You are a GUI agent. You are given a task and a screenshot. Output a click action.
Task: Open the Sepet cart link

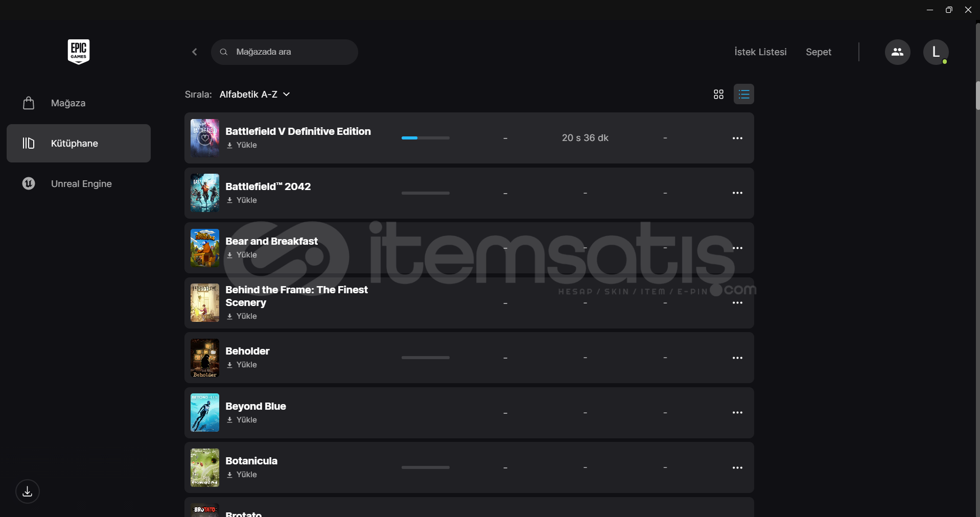click(x=819, y=52)
